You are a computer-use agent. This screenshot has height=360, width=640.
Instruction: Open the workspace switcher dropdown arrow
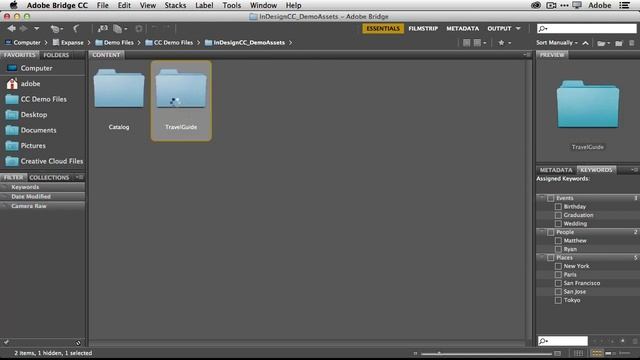click(x=518, y=29)
